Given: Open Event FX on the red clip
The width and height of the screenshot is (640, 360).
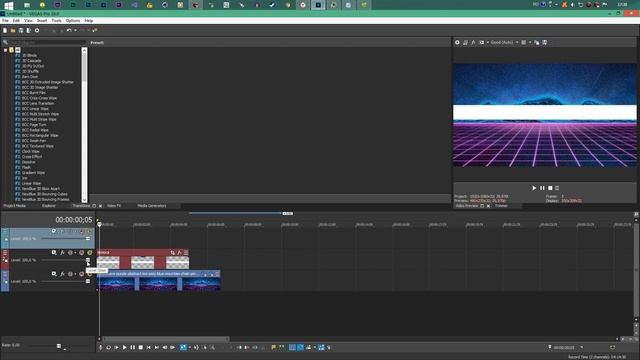Looking at the screenshot, I should [179, 253].
